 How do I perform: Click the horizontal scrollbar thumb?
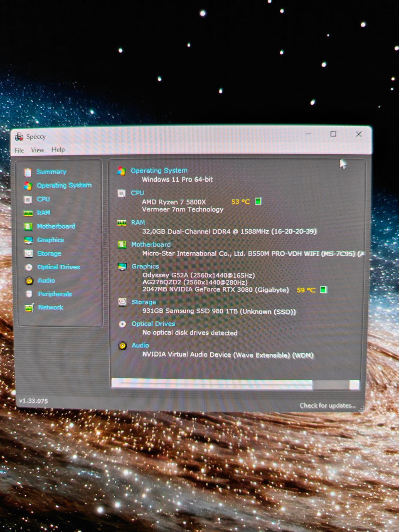212,384
